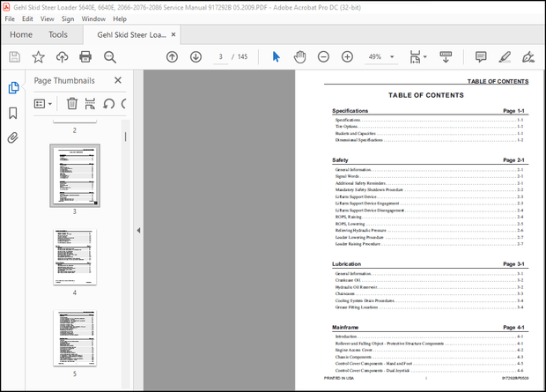The image size is (546, 392).
Task: Close the Gehl Skid Steer document tab
Action: [173, 34]
